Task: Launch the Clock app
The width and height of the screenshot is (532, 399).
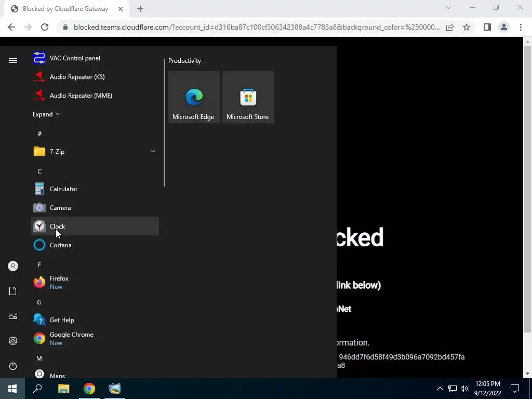Action: [x=95, y=227]
